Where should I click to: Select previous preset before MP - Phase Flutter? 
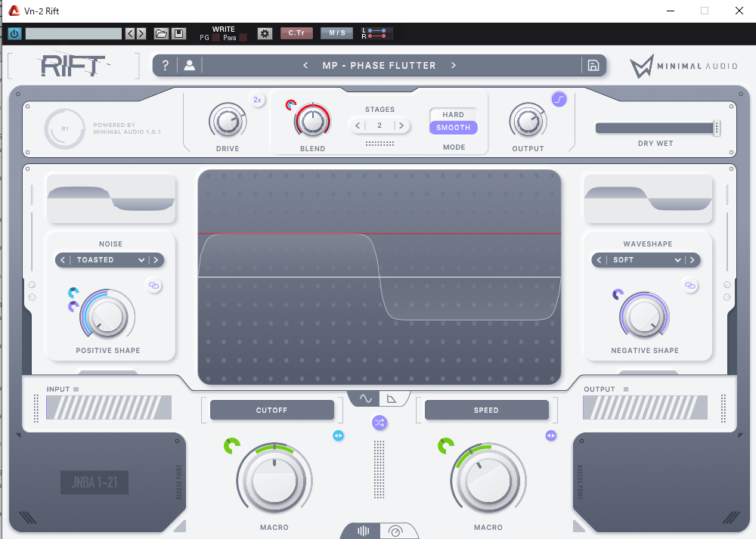(x=305, y=65)
